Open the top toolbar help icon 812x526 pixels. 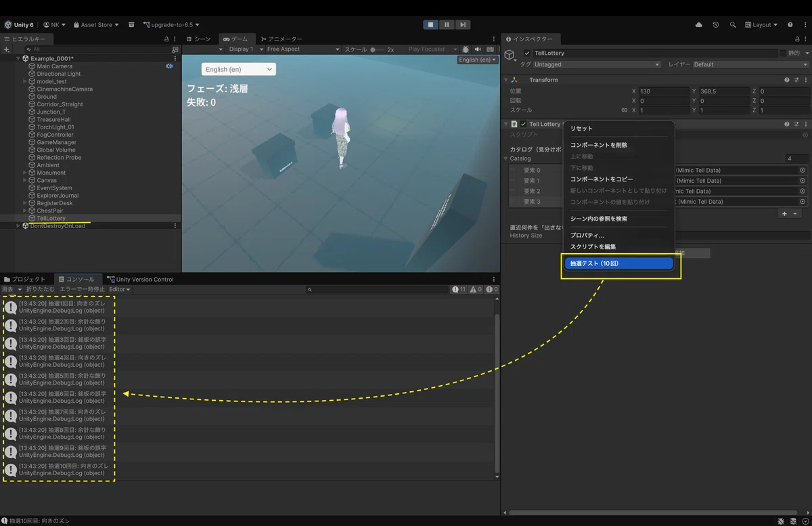790,25
